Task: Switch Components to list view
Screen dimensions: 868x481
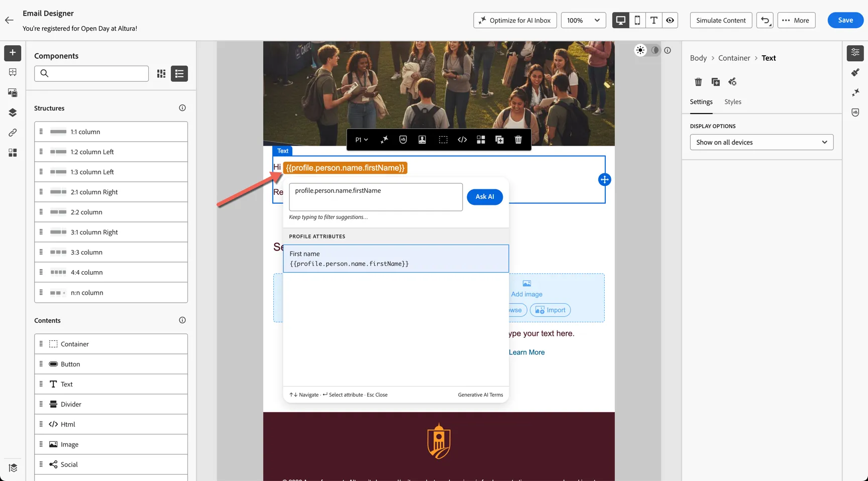Action: [x=179, y=74]
